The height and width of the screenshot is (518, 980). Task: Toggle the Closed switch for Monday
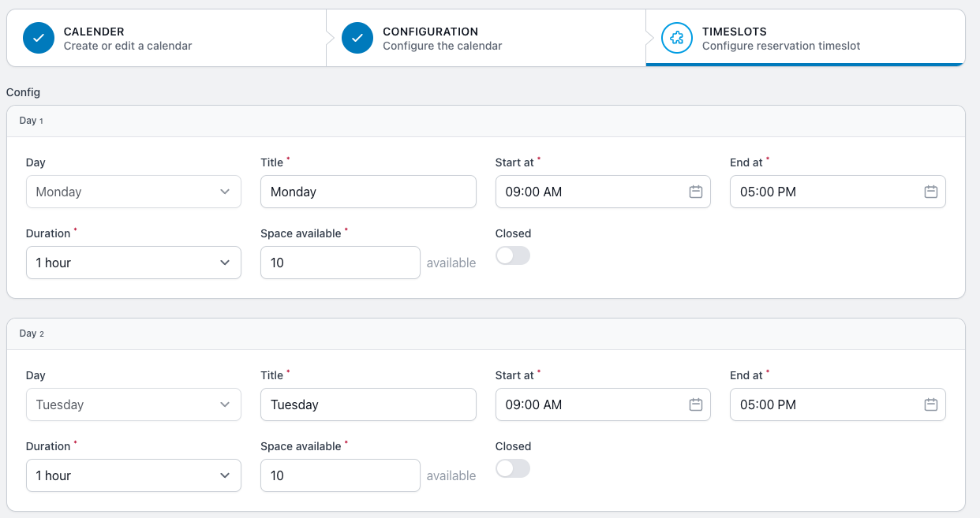pyautogui.click(x=513, y=255)
